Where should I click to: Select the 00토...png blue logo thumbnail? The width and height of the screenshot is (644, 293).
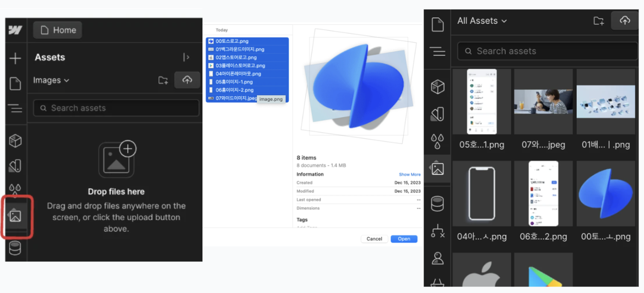606,194
